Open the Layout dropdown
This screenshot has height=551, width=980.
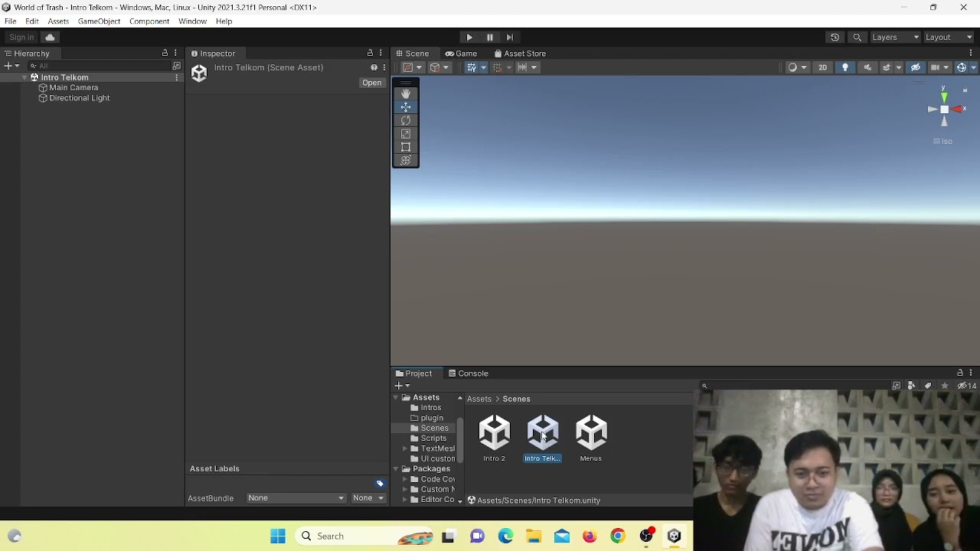[x=949, y=37]
